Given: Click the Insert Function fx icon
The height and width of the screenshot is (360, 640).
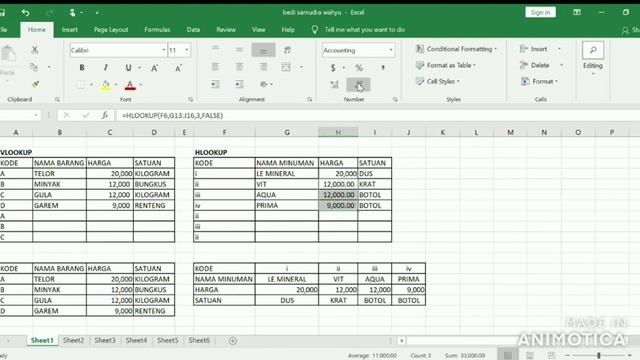Looking at the screenshot, I should click(105, 116).
